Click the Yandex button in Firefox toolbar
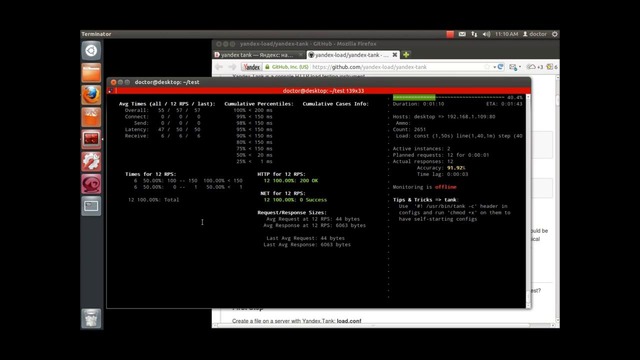Screen dimensions: 640x360 (x=252, y=67)
